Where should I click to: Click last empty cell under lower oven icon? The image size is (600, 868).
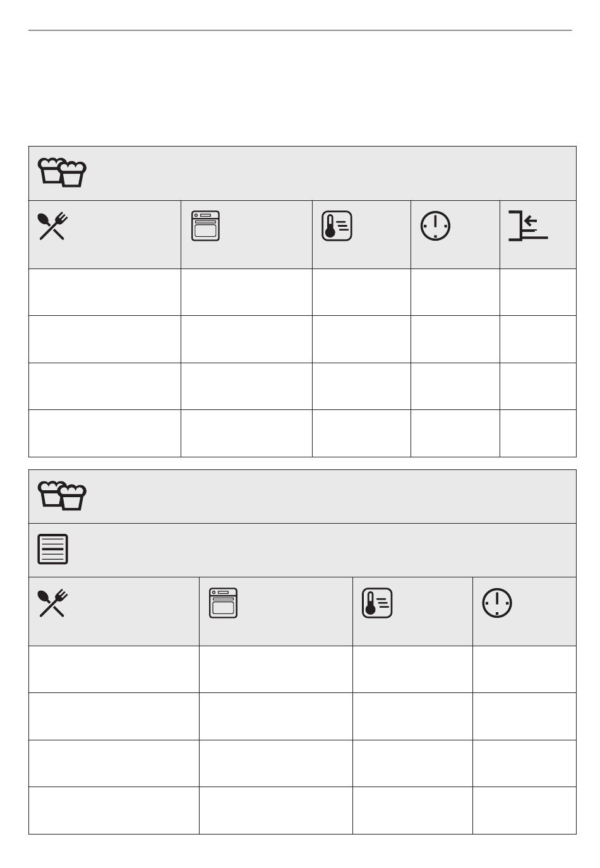(x=276, y=811)
